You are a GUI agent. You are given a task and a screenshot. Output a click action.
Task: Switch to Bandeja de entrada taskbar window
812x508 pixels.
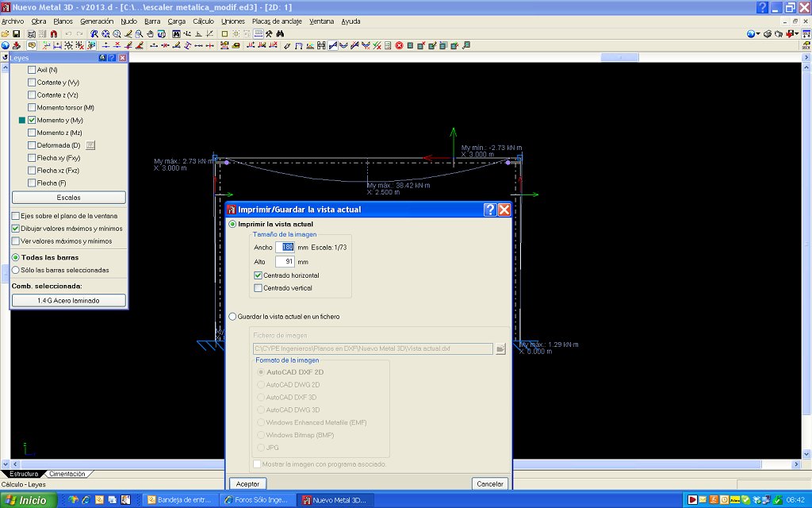180,500
